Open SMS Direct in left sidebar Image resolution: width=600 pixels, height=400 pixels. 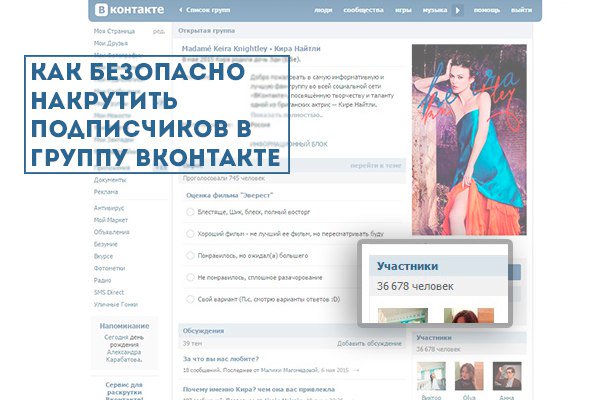click(x=109, y=292)
